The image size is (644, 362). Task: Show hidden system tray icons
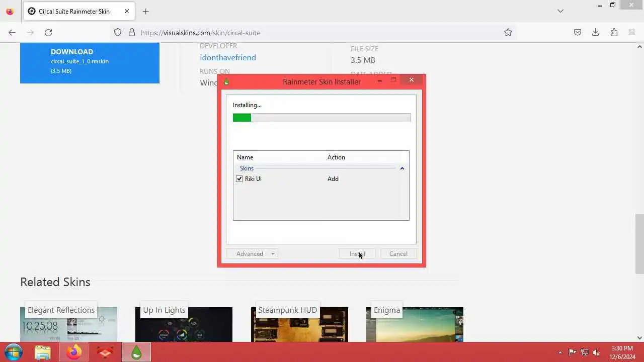[560, 352]
